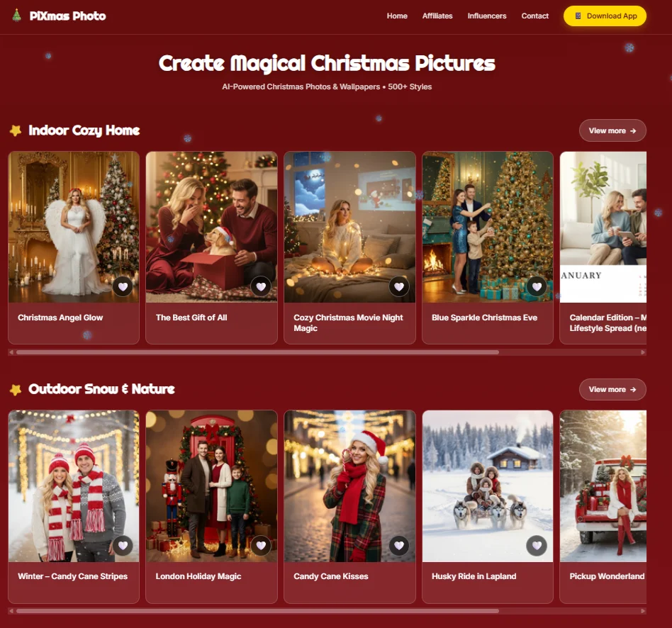Image resolution: width=672 pixels, height=628 pixels.
Task: Heart the Husky Ride in Lapland card
Action: click(537, 546)
